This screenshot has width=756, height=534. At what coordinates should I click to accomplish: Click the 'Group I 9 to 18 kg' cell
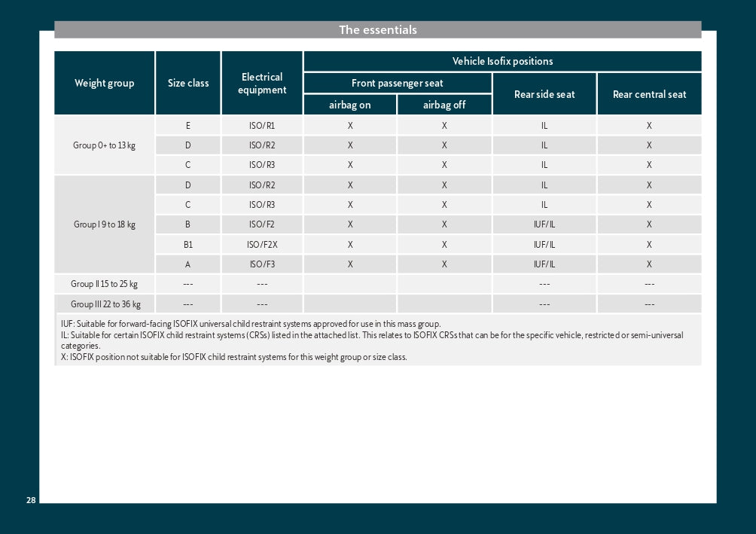(105, 224)
